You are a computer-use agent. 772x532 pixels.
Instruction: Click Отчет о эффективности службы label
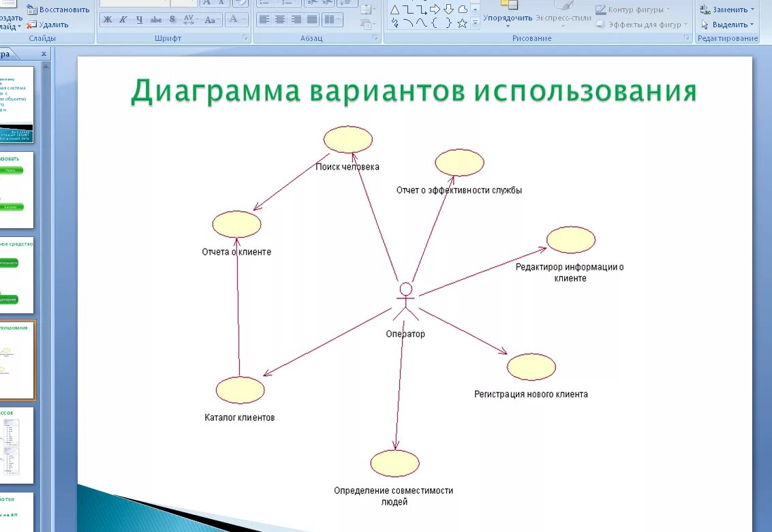pos(459,191)
